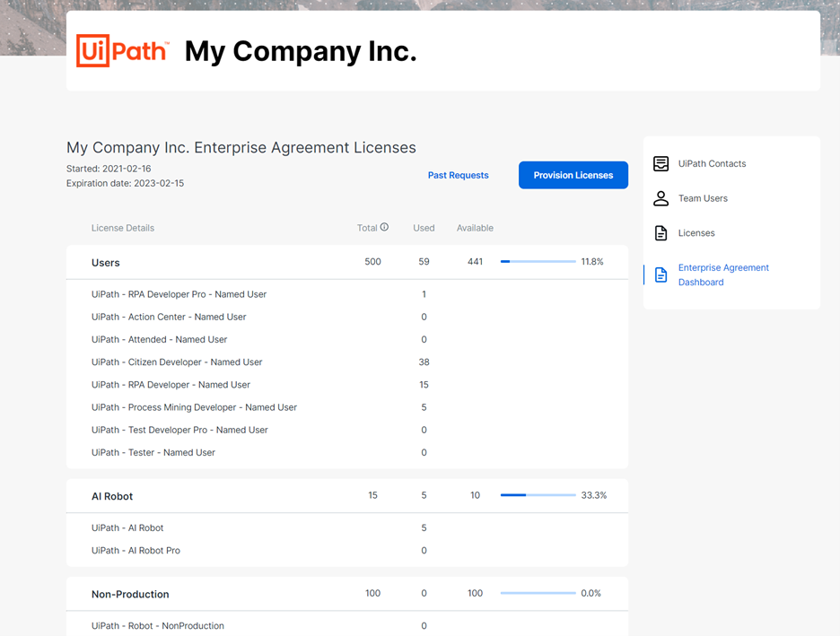Select the UiPath - Robot - NonProduction row
Screen dimensions: 840x636
point(347,626)
